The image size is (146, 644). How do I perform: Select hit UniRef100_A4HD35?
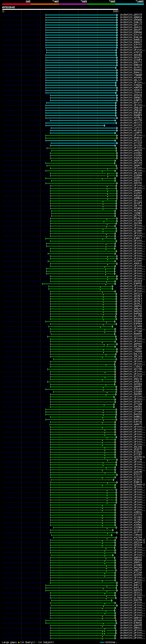pyautogui.click(x=131, y=150)
